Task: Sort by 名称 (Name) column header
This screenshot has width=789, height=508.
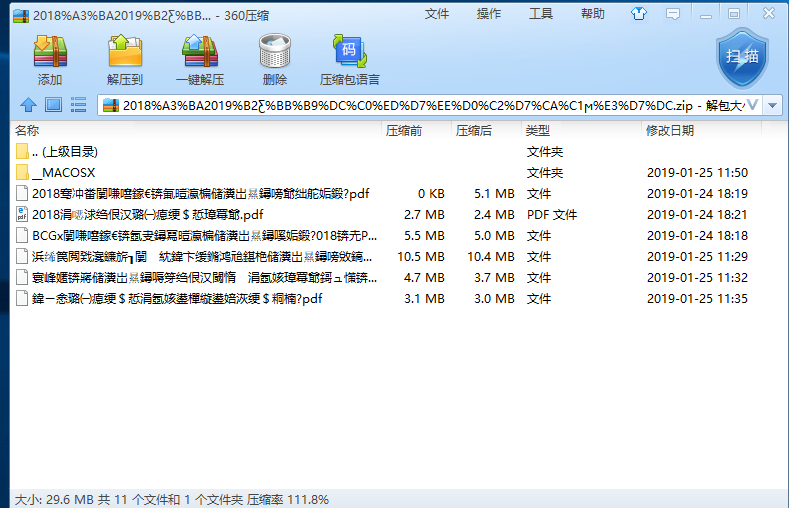Action: 196,131
